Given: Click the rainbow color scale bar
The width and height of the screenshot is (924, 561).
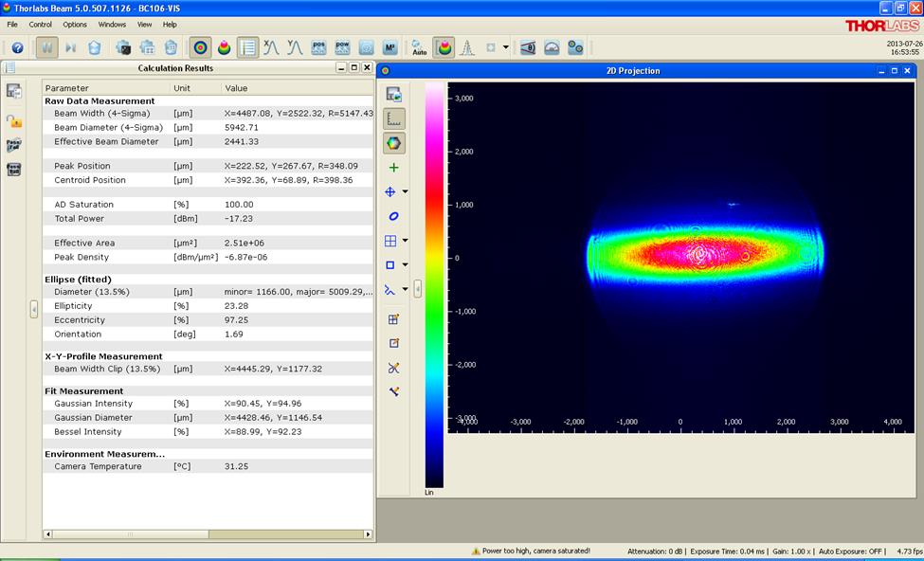Looking at the screenshot, I should (x=434, y=284).
